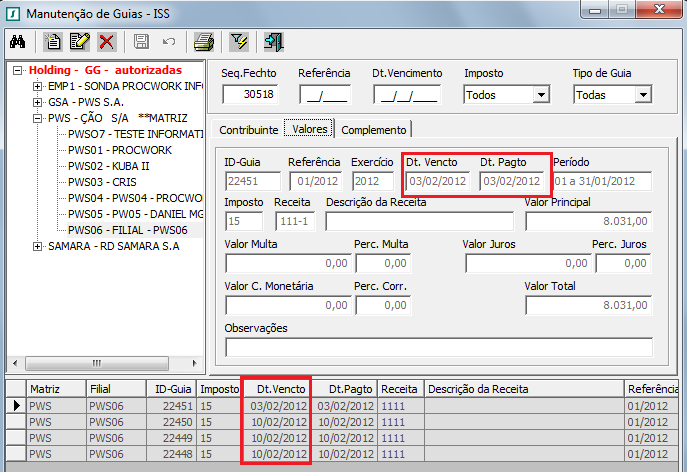
Task: Select PWS02 - KUBA II tree item
Action: [109, 166]
